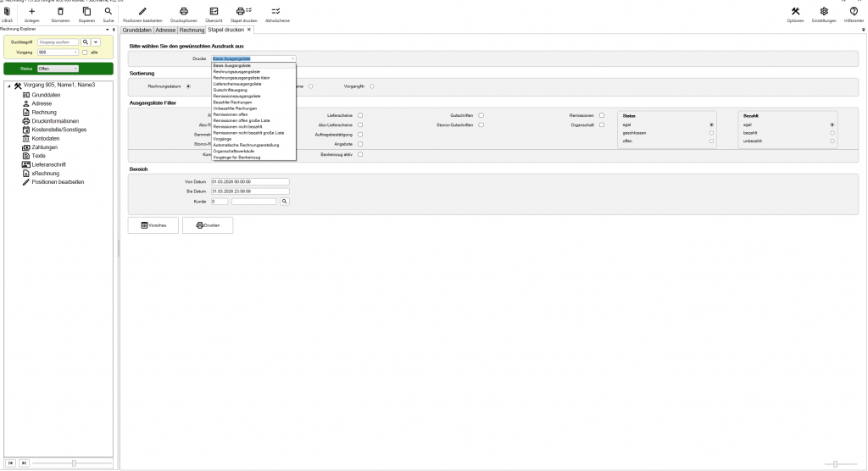
Task: Open Positionen bearbeiten in the toolbar
Action: click(142, 11)
